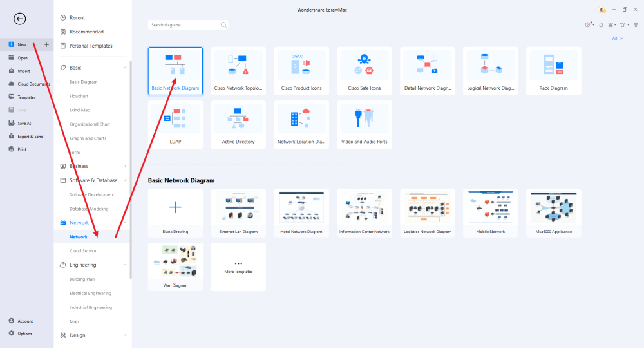Choose Basic Network Diagram type

(175, 71)
